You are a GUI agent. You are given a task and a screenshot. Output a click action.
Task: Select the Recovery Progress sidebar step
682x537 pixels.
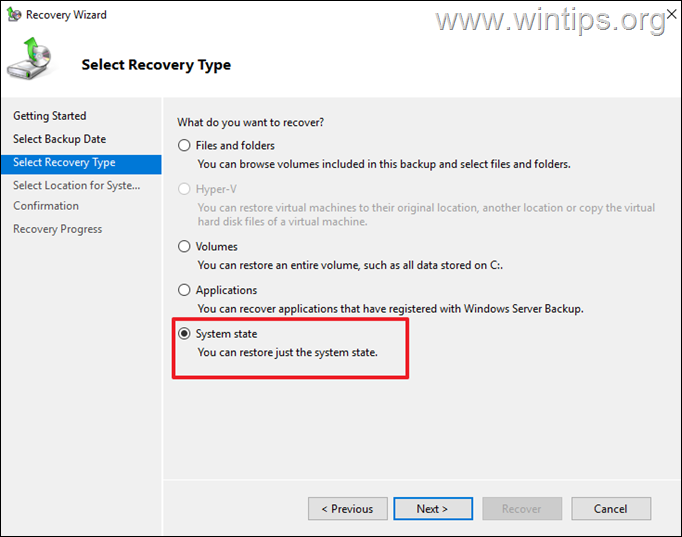pos(57,229)
